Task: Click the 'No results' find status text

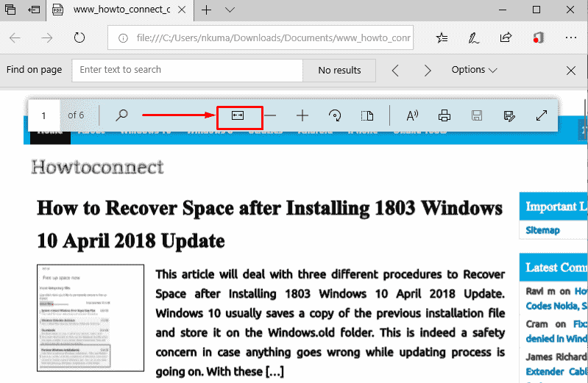Action: point(339,71)
